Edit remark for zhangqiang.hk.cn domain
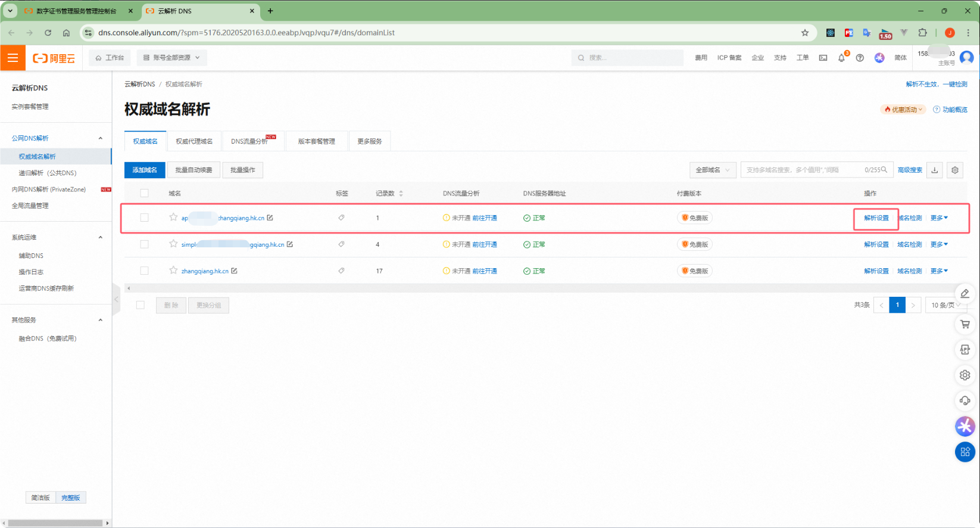This screenshot has height=528, width=980. pyautogui.click(x=235, y=271)
